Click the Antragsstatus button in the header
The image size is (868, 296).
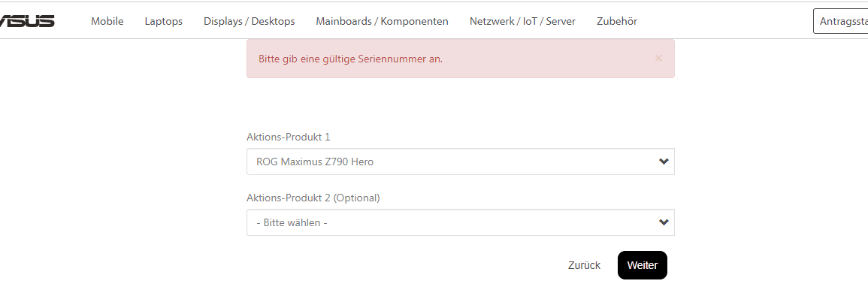(840, 22)
